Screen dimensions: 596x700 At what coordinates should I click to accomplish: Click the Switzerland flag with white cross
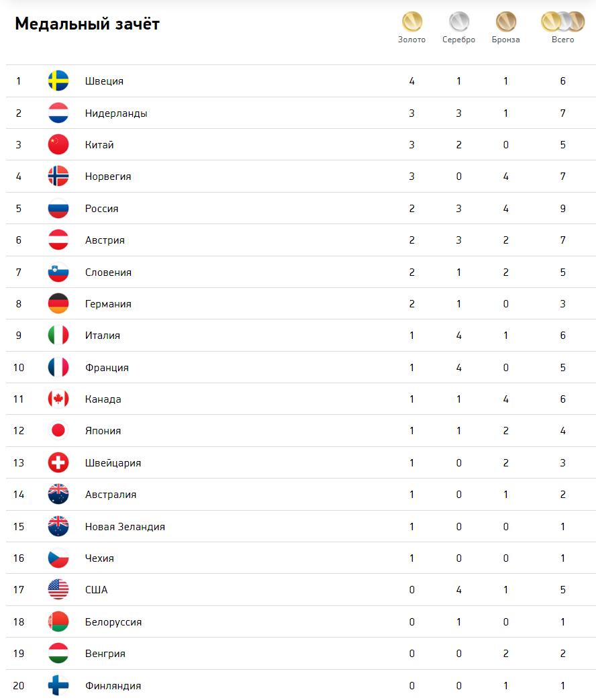[58, 463]
